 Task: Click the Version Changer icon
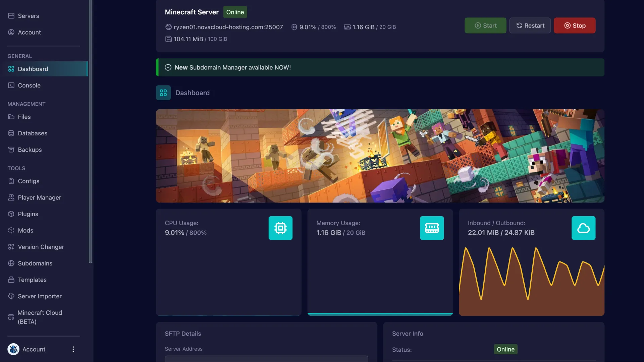11,247
